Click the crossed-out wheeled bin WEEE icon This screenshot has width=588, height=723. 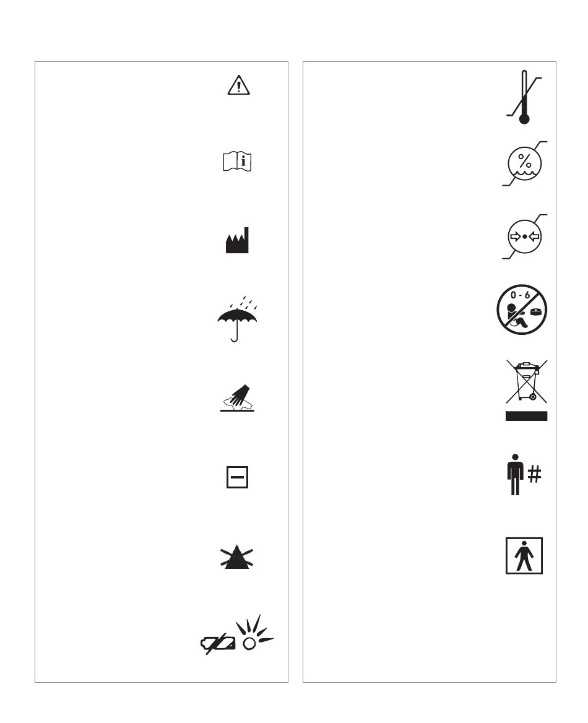coord(526,391)
